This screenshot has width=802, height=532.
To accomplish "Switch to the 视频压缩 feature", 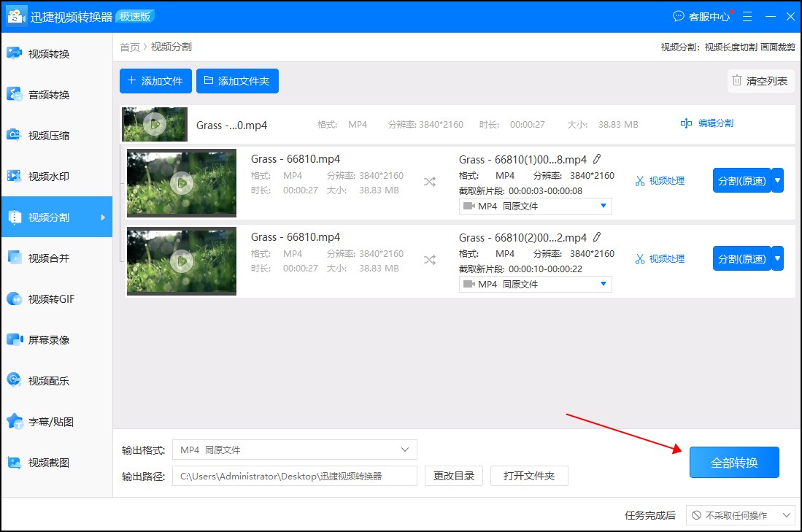I will (44, 134).
